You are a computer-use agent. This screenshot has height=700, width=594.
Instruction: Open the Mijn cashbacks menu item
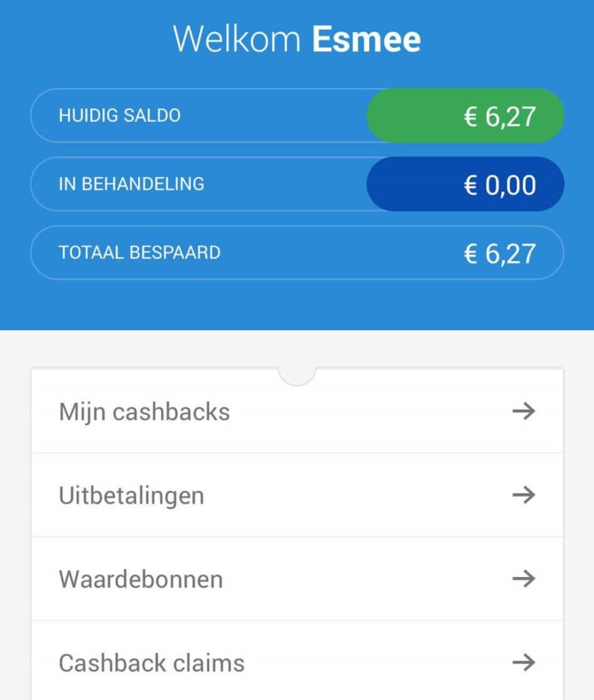click(x=144, y=412)
